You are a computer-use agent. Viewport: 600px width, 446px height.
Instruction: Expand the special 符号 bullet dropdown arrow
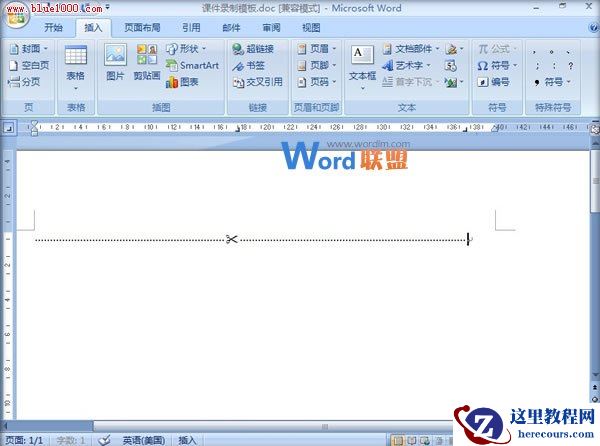[569, 82]
